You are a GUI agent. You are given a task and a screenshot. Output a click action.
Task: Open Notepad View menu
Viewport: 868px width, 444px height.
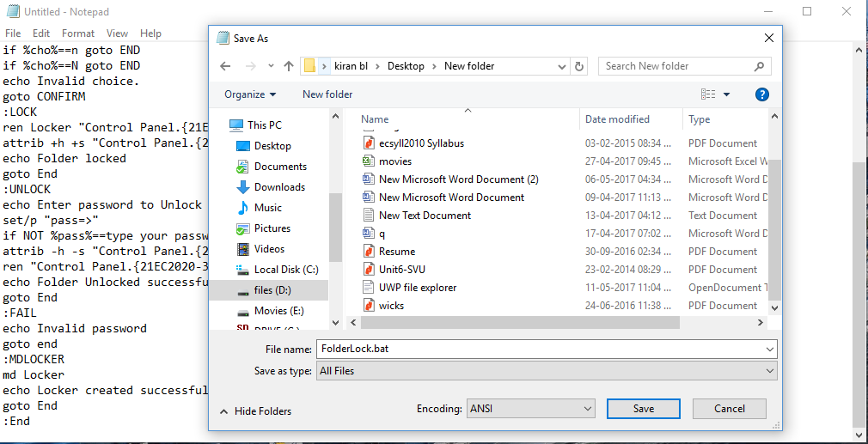117,33
